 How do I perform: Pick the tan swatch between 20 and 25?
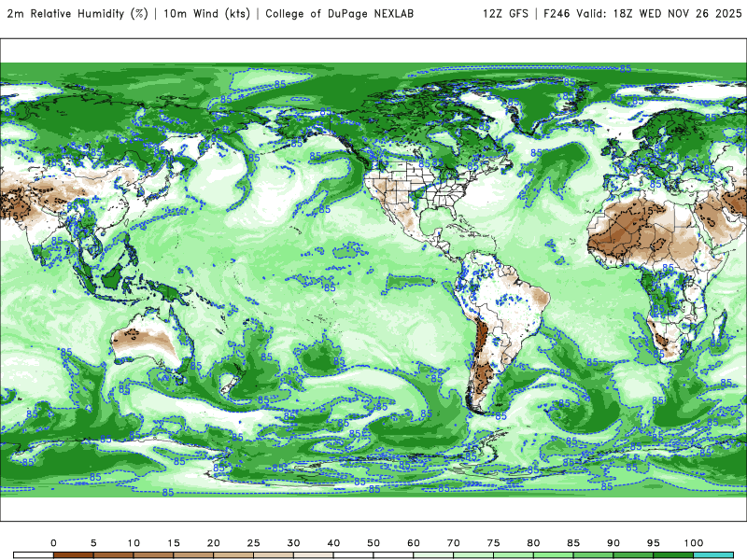click(233, 555)
